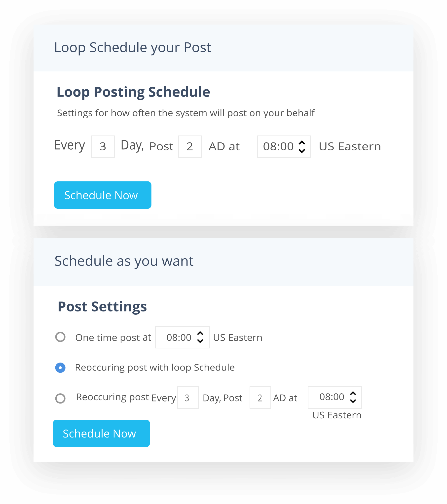Click the 08:00 time field in Loop Posting Schedule

click(x=278, y=147)
